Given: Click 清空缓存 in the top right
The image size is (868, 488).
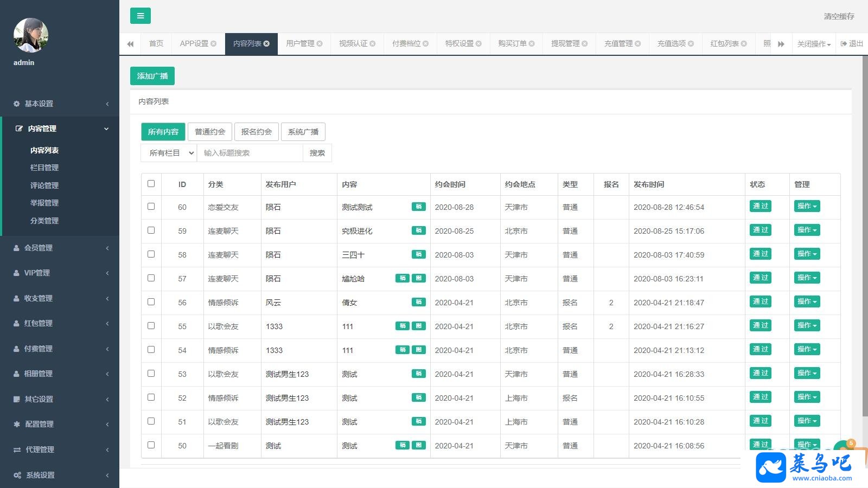Looking at the screenshot, I should coord(839,16).
